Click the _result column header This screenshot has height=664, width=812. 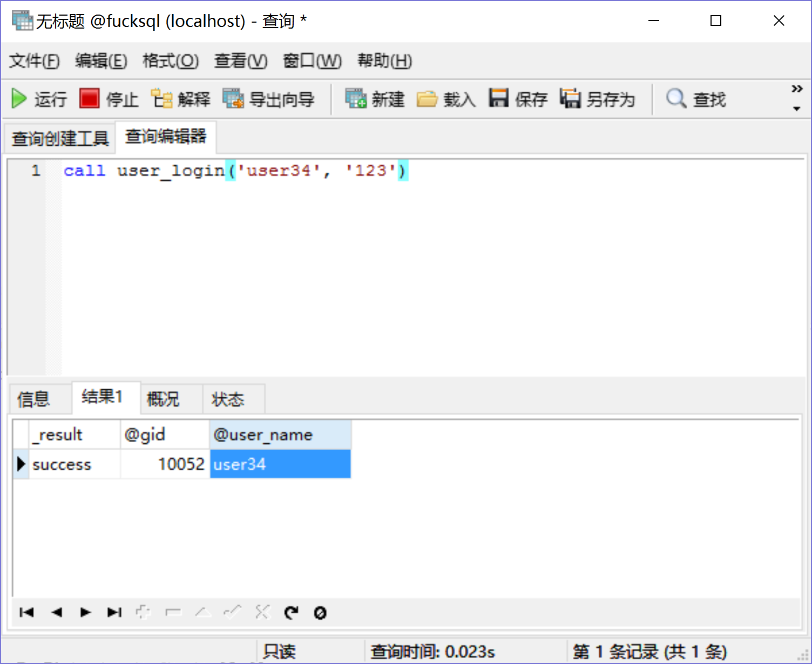click(75, 435)
